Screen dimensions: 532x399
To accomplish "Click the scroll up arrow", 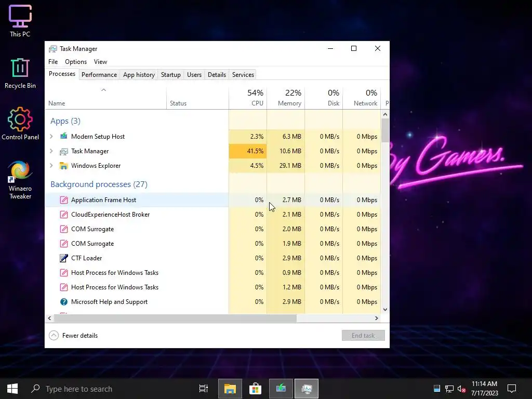I will pyautogui.click(x=385, y=114).
